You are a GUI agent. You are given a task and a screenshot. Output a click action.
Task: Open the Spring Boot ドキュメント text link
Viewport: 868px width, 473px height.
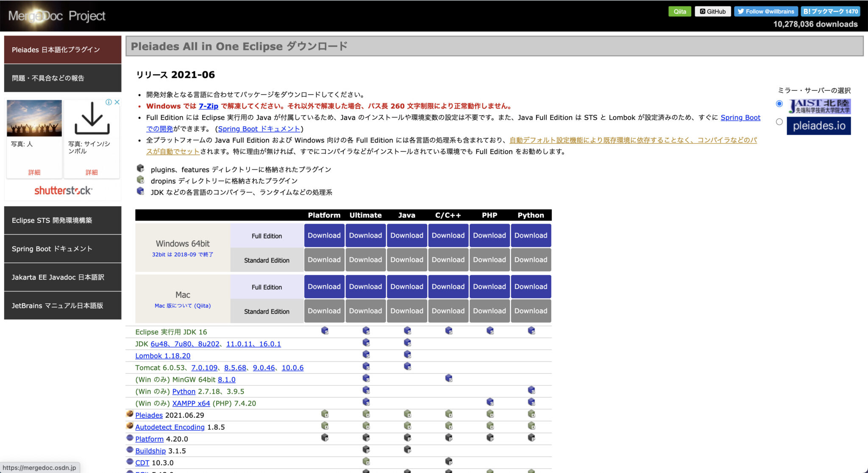[x=259, y=129]
